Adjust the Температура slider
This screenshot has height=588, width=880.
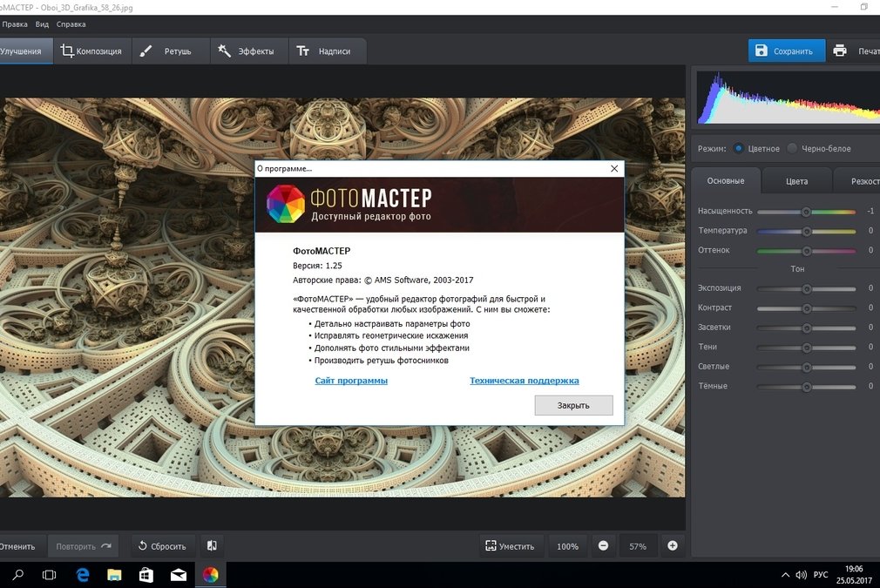(x=806, y=231)
